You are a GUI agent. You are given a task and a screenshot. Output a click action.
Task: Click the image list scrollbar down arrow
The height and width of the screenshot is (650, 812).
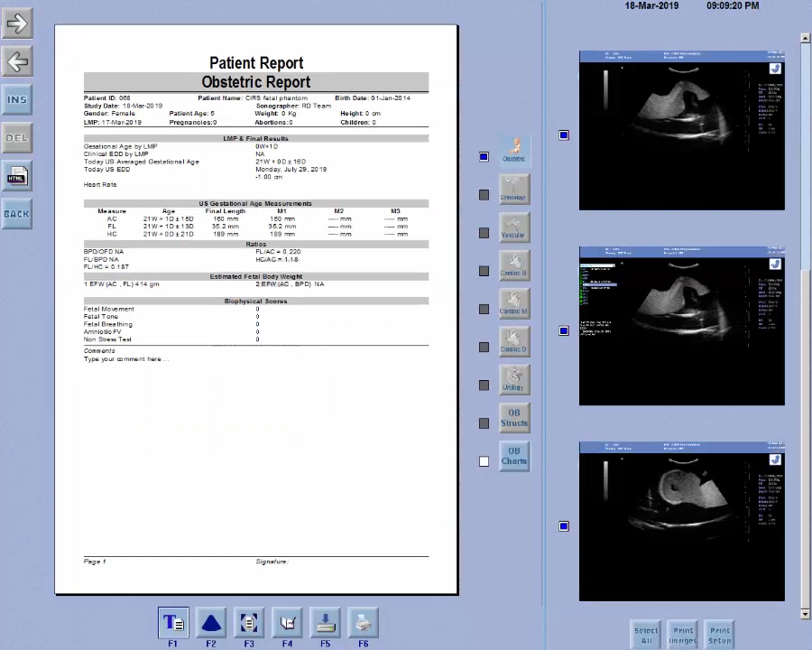pyautogui.click(x=805, y=615)
